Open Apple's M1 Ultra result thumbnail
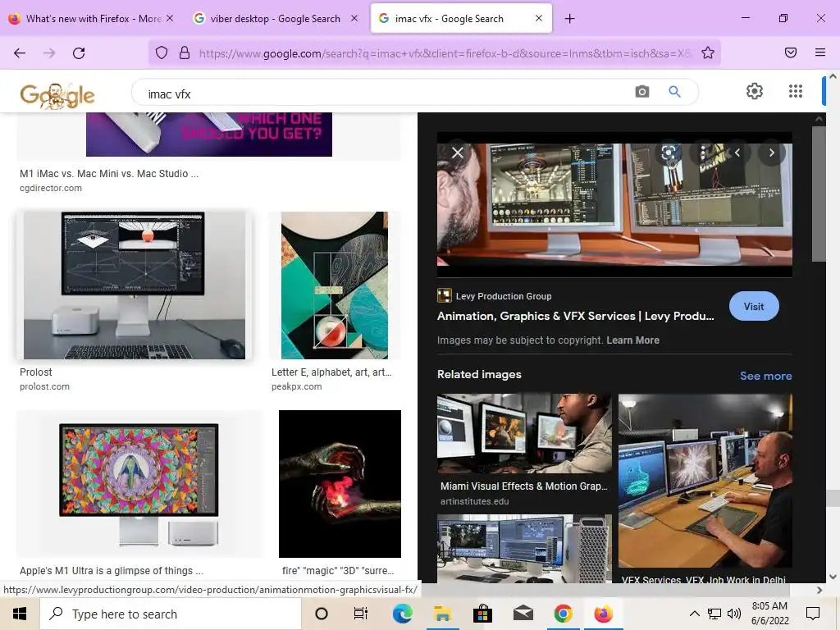The image size is (840, 630). pyautogui.click(x=139, y=484)
